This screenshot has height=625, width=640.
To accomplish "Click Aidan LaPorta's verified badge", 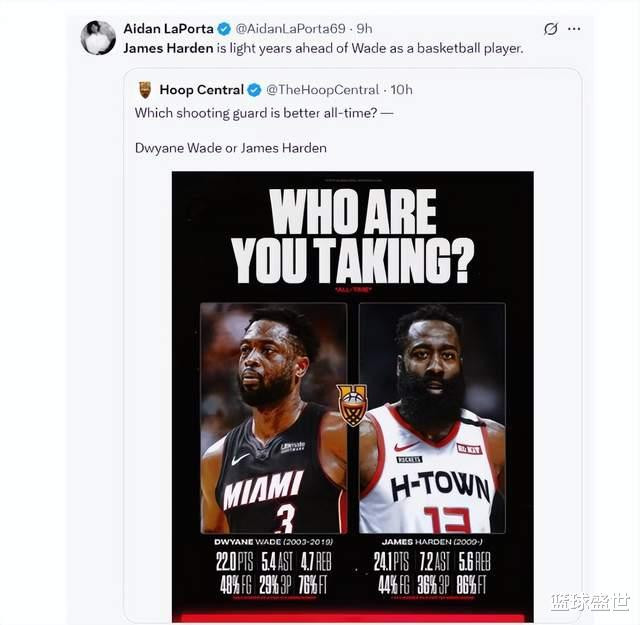I will (224, 29).
